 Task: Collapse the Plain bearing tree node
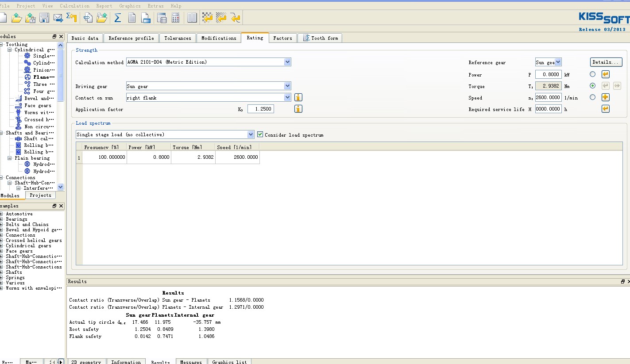point(10,158)
